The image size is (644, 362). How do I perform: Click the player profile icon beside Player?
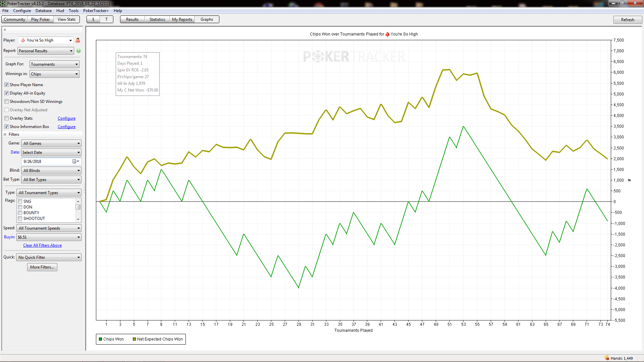pyautogui.click(x=78, y=40)
